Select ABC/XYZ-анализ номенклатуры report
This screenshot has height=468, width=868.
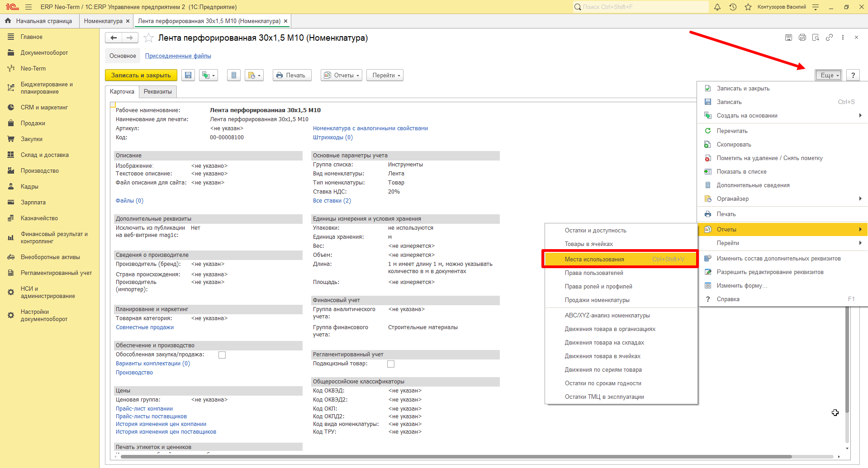click(621, 316)
